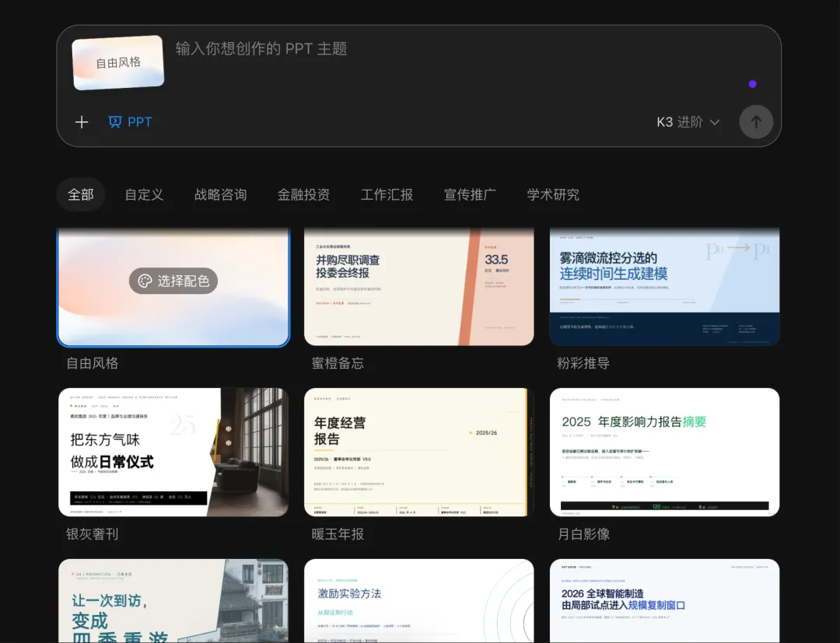Click the 月白影像 template name
The height and width of the screenshot is (643, 840).
583,534
